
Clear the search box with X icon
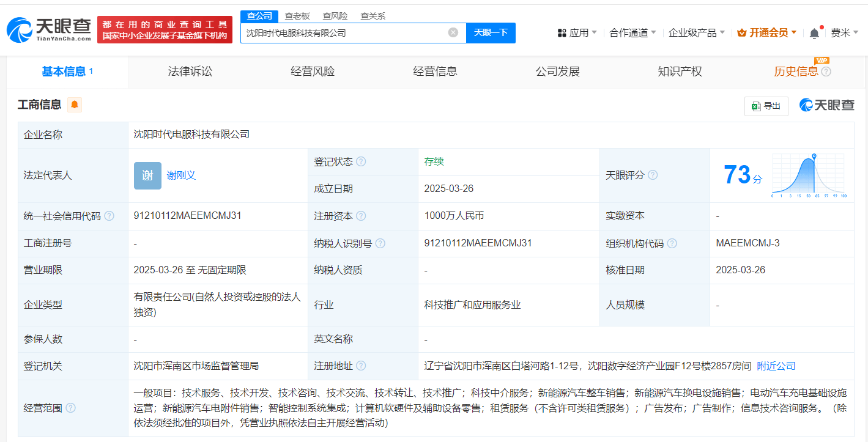coord(453,33)
